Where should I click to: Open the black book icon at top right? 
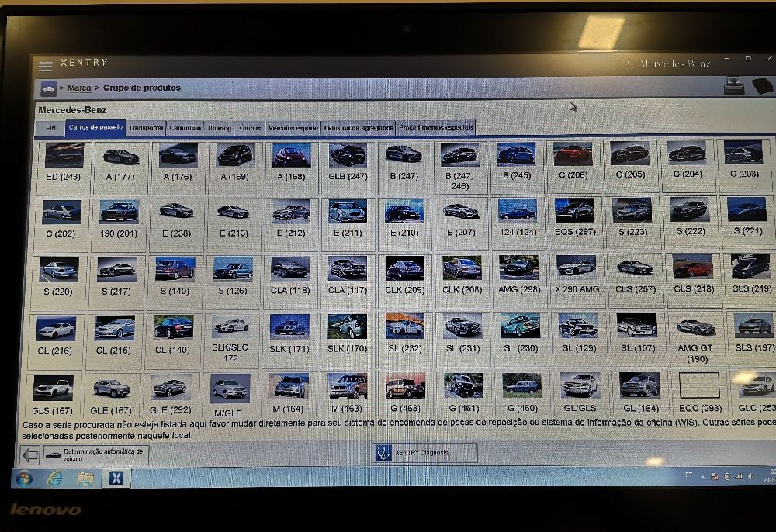(763, 85)
